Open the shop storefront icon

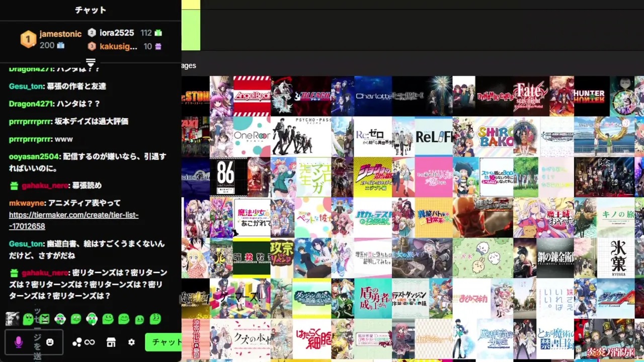[111, 342]
